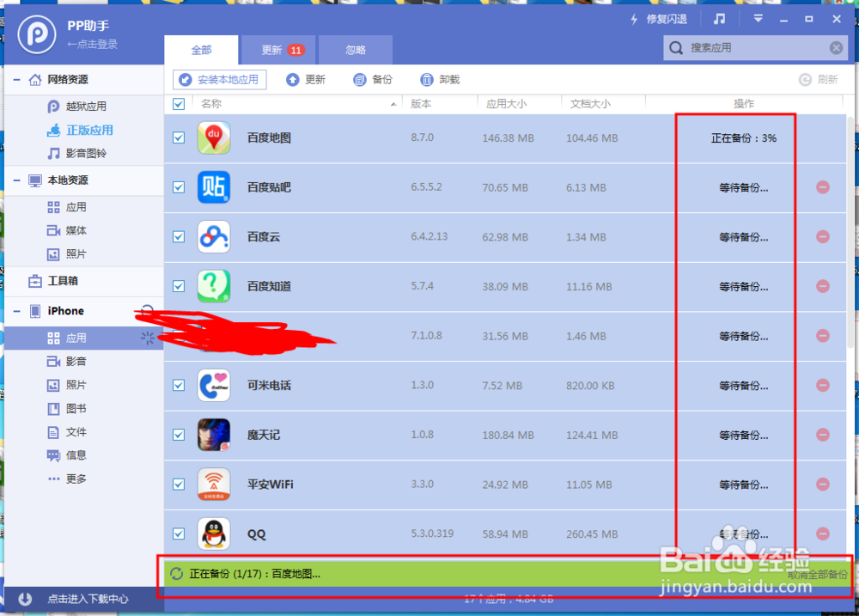Click into the 搜索应用 search field
This screenshot has height=616, width=859.
coord(755,47)
